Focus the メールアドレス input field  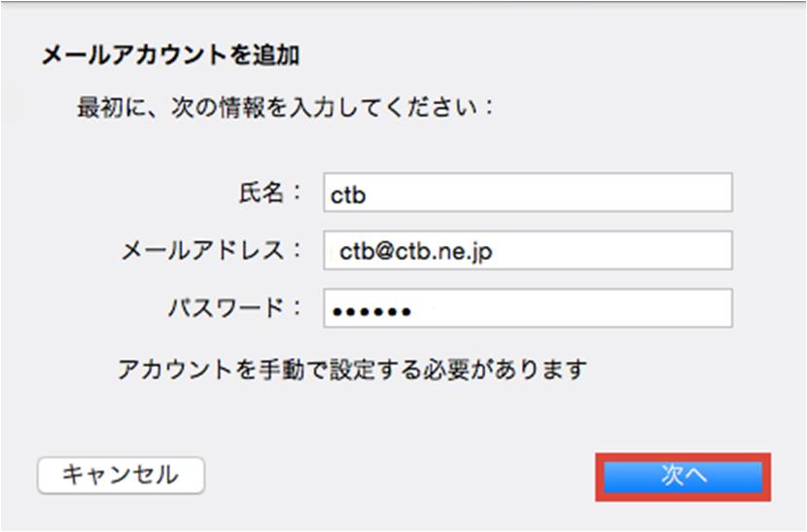tap(528, 250)
